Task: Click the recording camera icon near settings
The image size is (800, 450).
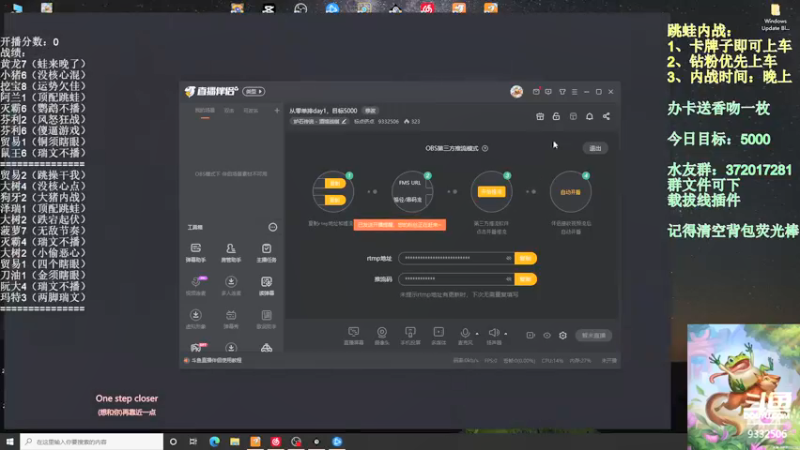Action: tap(531, 335)
